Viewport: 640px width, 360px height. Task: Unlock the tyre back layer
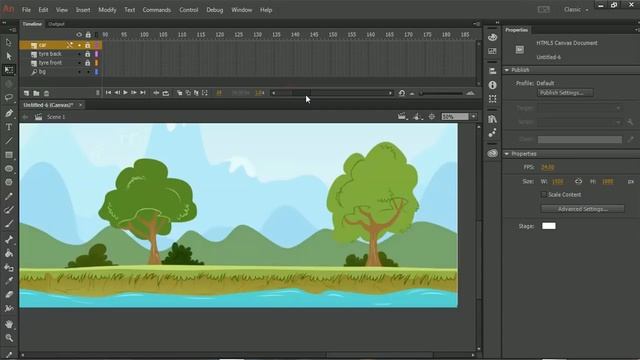pyautogui.click(x=87, y=54)
